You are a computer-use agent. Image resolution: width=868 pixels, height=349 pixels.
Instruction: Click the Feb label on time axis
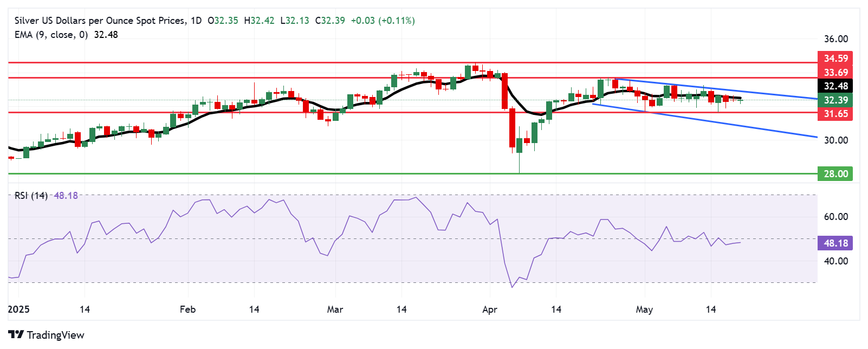pos(187,309)
